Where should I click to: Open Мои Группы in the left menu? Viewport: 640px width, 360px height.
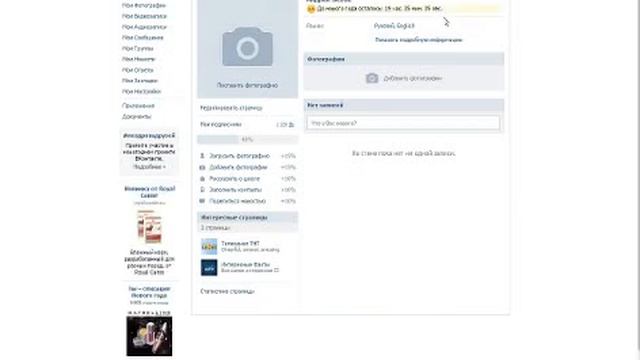(x=138, y=48)
